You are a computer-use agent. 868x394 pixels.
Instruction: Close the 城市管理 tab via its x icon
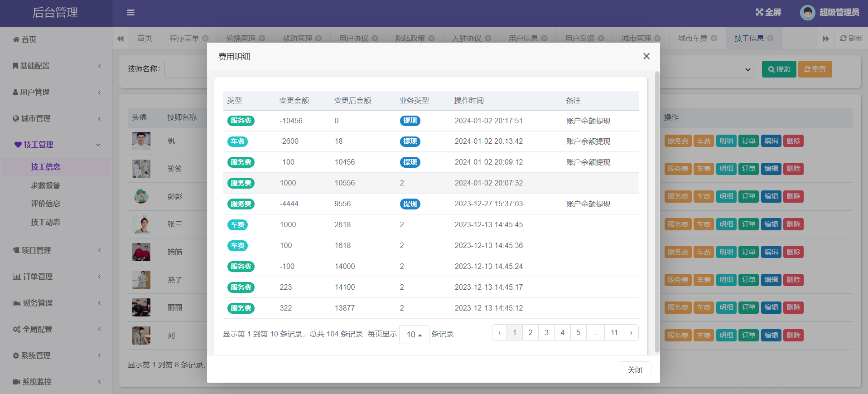(657, 39)
